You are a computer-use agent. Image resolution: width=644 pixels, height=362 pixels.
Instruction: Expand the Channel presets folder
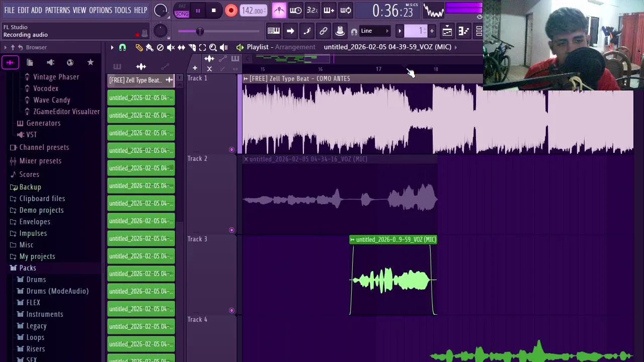[44, 147]
